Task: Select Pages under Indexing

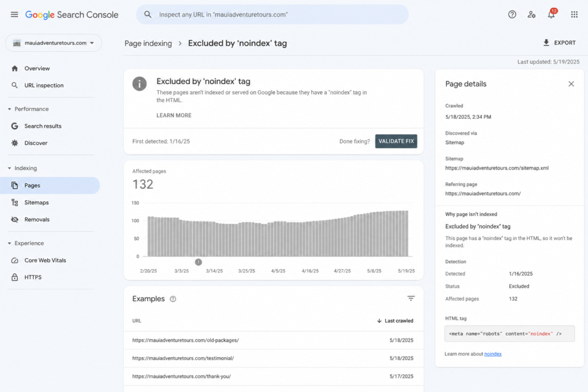Action: pyautogui.click(x=51, y=185)
